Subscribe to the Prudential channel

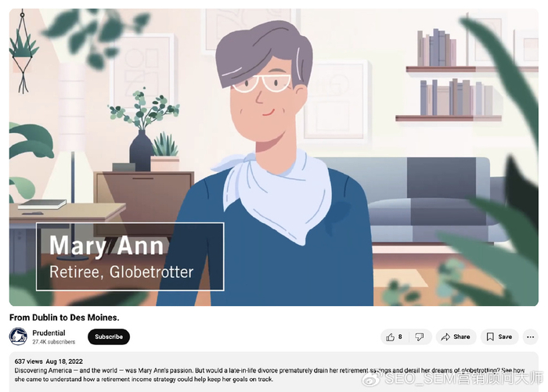(109, 336)
